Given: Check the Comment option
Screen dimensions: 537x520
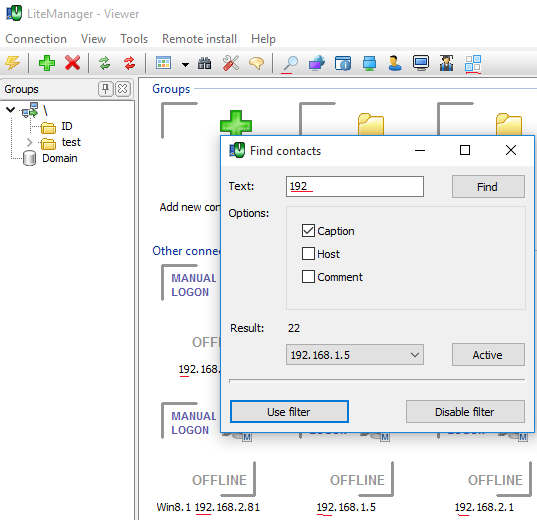Looking at the screenshot, I should pyautogui.click(x=308, y=277).
